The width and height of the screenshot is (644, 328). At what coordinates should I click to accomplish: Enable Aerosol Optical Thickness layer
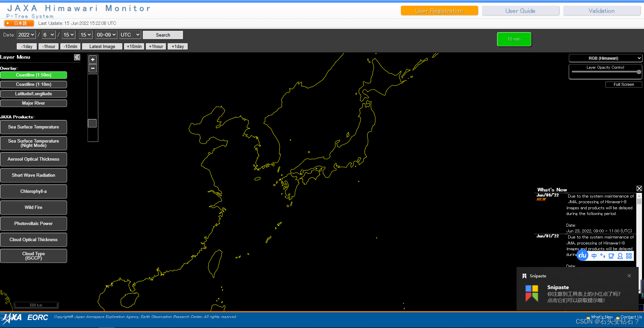(34, 159)
